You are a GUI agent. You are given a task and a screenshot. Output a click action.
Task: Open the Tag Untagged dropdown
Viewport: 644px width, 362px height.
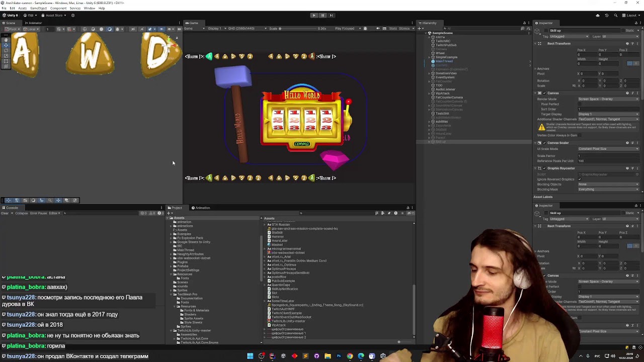569,37
